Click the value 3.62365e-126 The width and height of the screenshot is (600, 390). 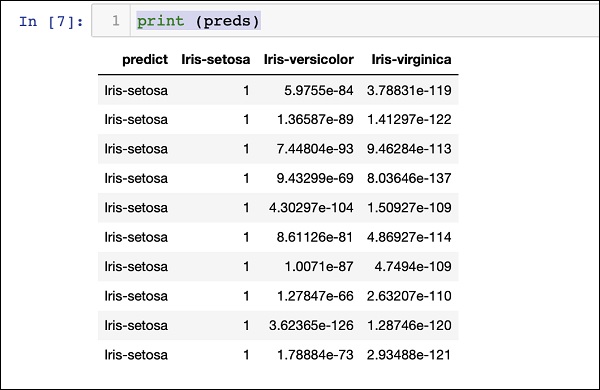[311, 326]
